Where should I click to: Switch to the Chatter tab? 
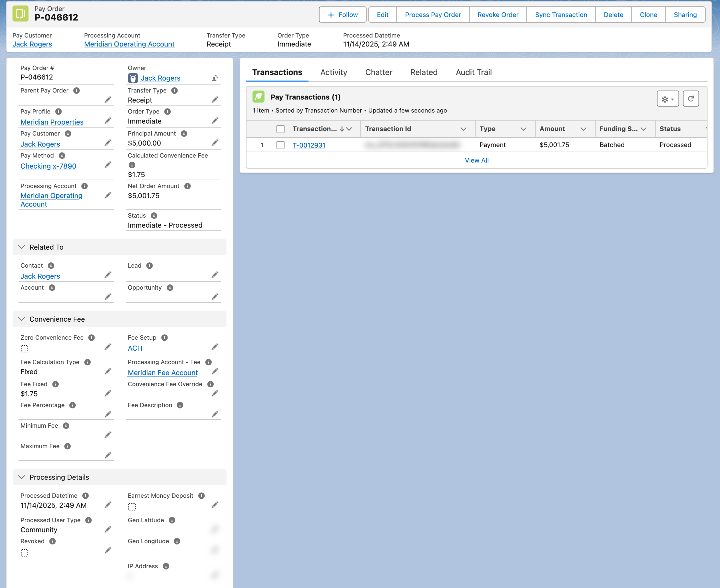click(378, 72)
